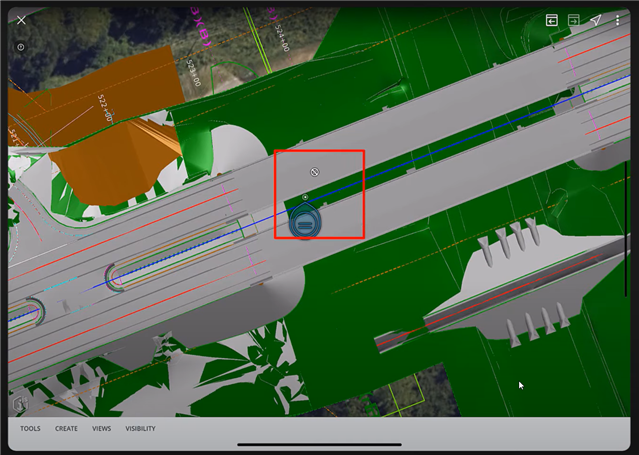Click the small circular icon below the X
Image resolution: width=639 pixels, height=455 pixels.
[21, 47]
